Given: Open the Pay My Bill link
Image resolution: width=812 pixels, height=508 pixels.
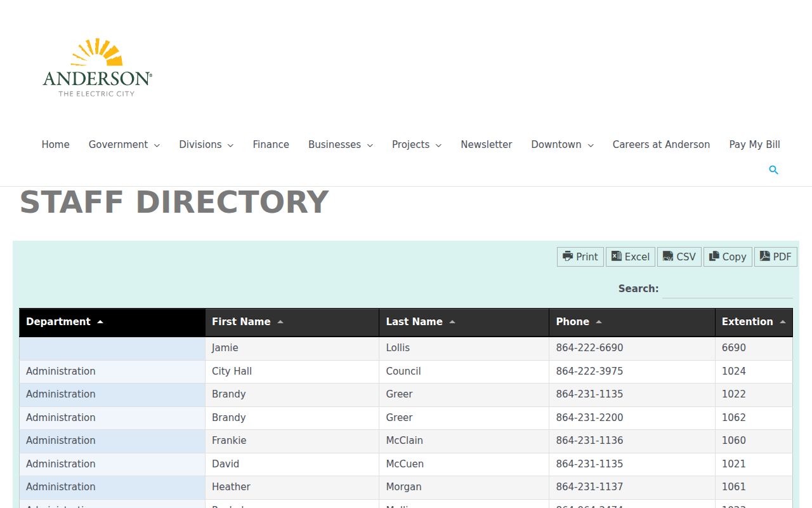Looking at the screenshot, I should coord(755,145).
